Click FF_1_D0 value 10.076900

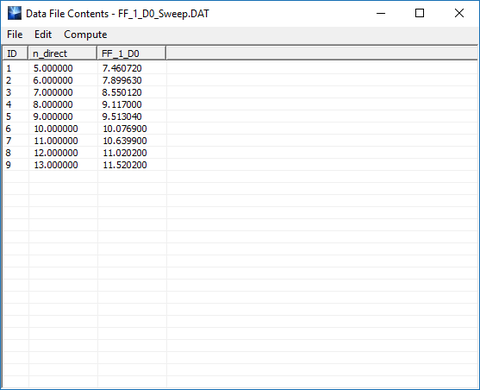(125, 128)
